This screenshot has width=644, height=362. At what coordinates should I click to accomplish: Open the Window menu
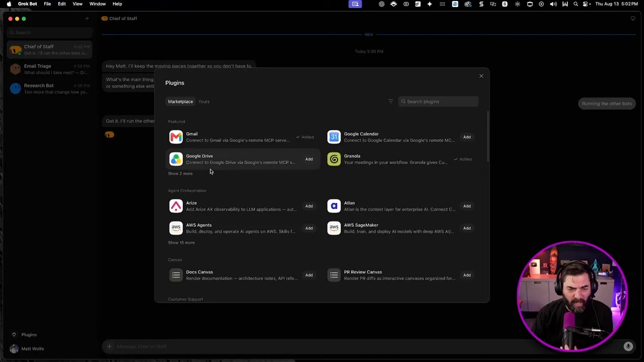pos(98,4)
